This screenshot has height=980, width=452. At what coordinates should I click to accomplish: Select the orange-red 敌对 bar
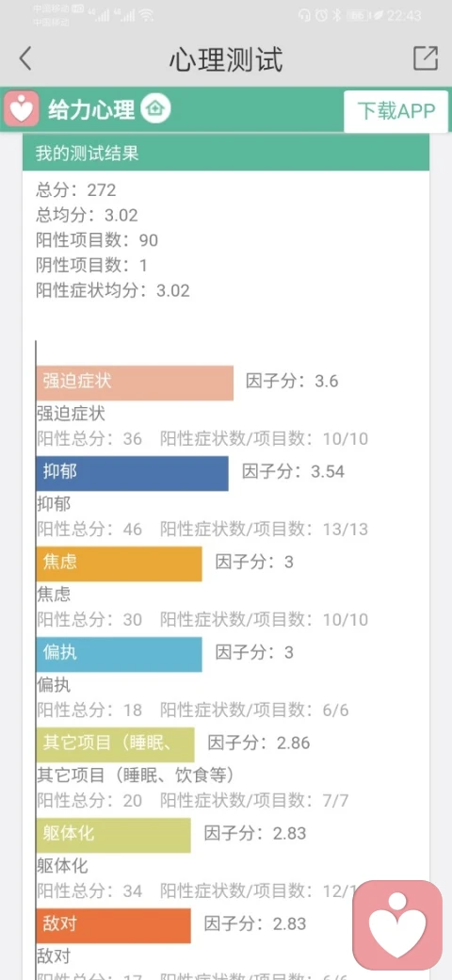114,925
